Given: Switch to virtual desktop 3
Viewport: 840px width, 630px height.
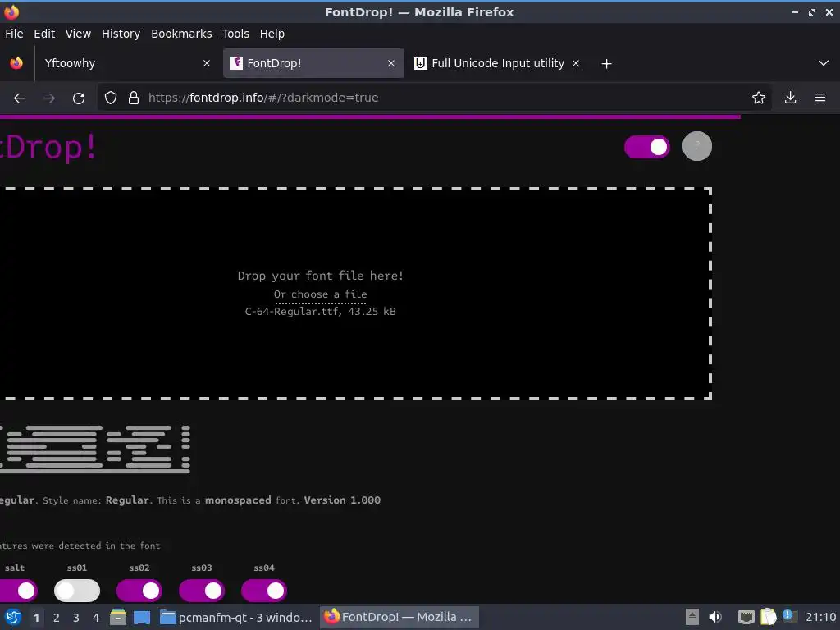Looking at the screenshot, I should 76,618.
